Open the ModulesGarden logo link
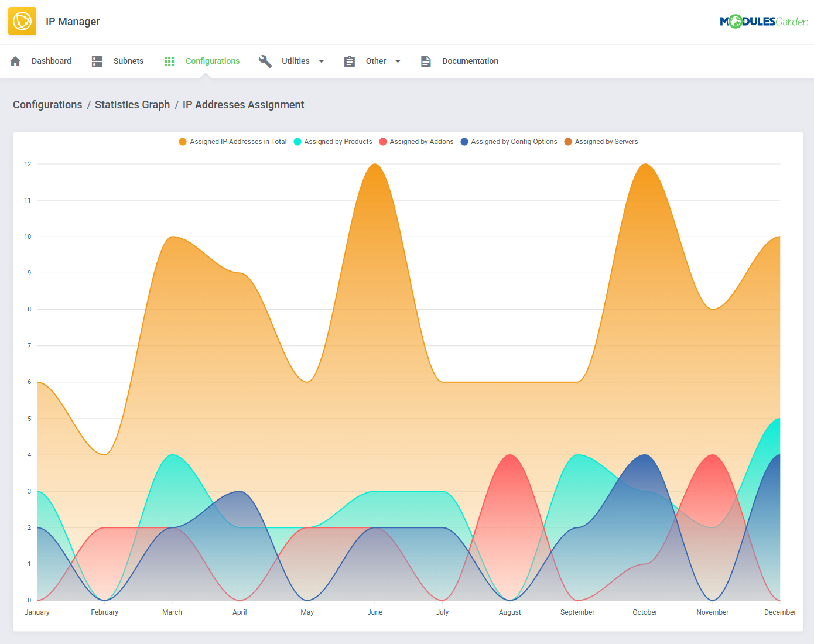The image size is (814, 644). pyautogui.click(x=764, y=22)
